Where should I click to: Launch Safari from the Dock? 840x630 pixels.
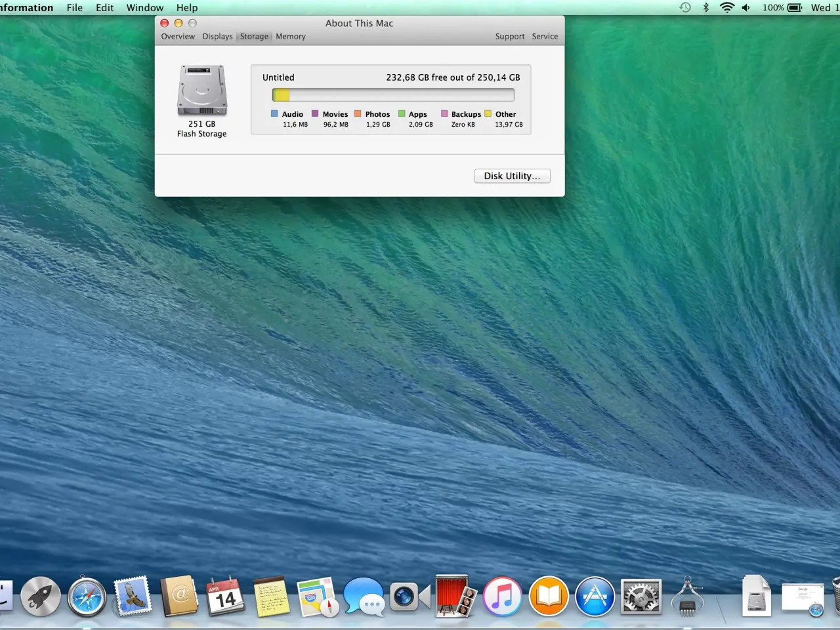point(87,597)
